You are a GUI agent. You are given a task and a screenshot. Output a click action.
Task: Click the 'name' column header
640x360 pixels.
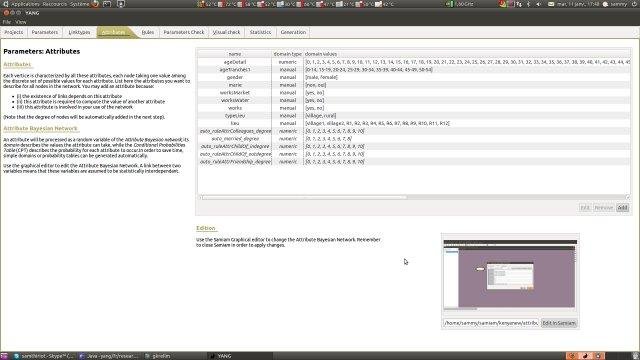(235, 54)
